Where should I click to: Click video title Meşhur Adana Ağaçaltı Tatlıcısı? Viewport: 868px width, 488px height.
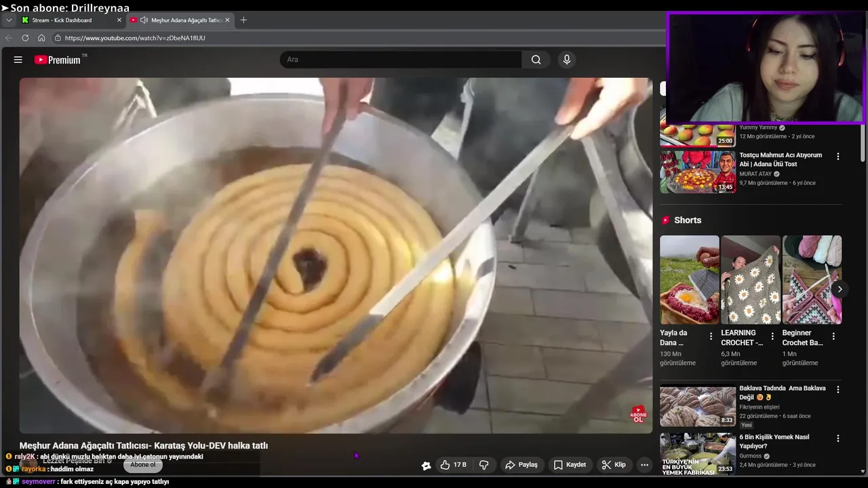tap(144, 445)
